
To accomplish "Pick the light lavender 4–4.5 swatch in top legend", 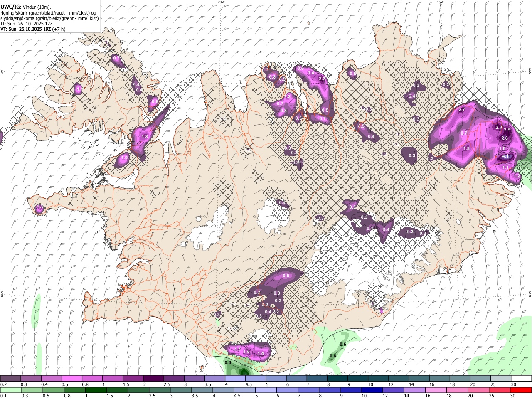I will [235, 379].
